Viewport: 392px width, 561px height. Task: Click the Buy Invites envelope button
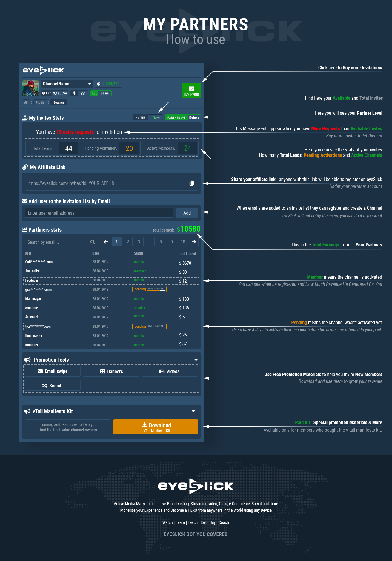click(x=191, y=90)
